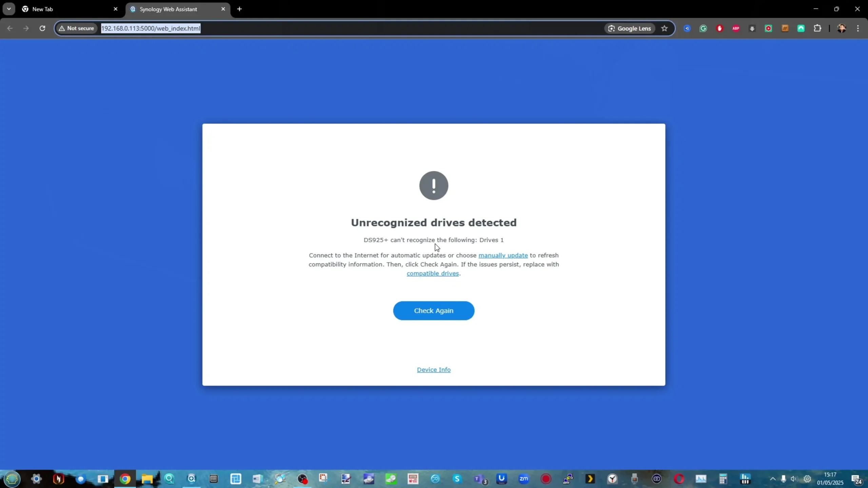
Task: Open the manually update link
Action: [x=503, y=255]
